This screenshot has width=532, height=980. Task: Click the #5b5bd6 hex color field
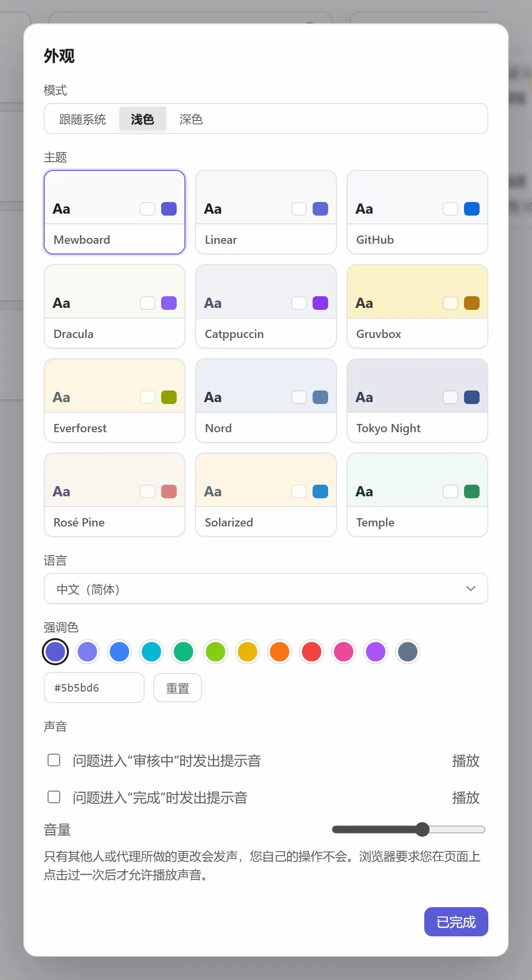94,688
